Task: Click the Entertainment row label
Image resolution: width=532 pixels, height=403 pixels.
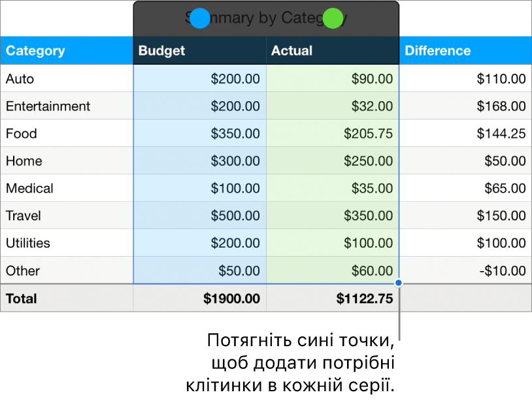Action: coord(46,106)
